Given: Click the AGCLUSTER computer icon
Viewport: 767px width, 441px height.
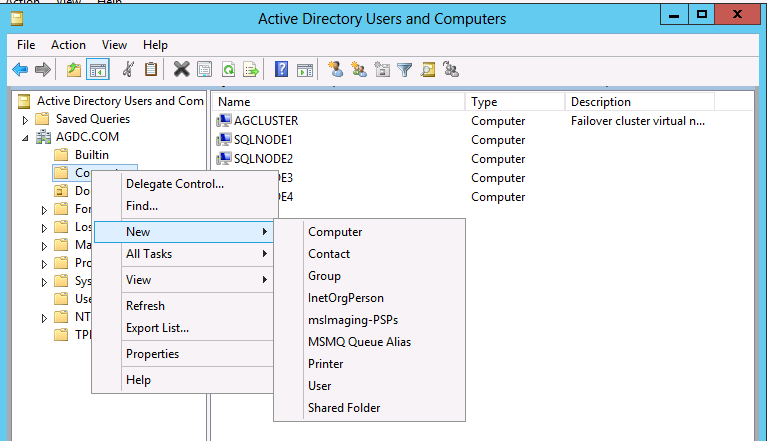Looking at the screenshot, I should pyautogui.click(x=224, y=120).
